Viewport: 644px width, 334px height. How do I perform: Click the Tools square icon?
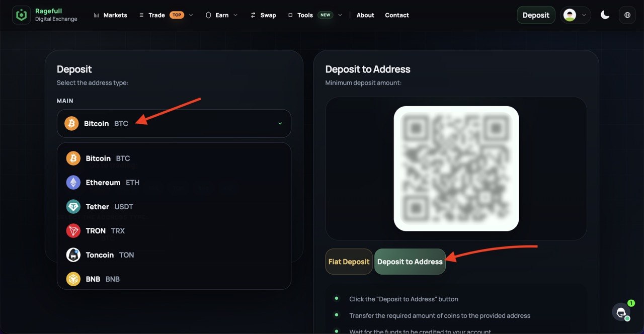click(x=290, y=15)
